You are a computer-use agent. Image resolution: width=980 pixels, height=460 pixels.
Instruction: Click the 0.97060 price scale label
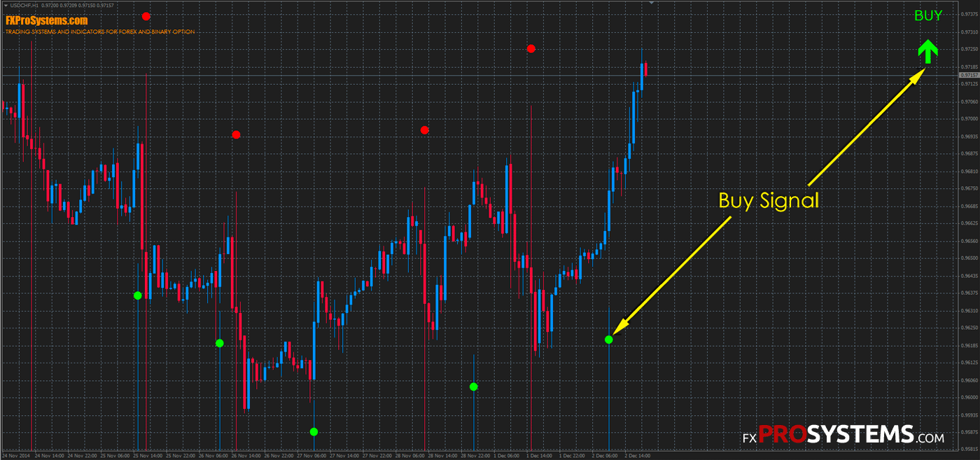(x=969, y=102)
